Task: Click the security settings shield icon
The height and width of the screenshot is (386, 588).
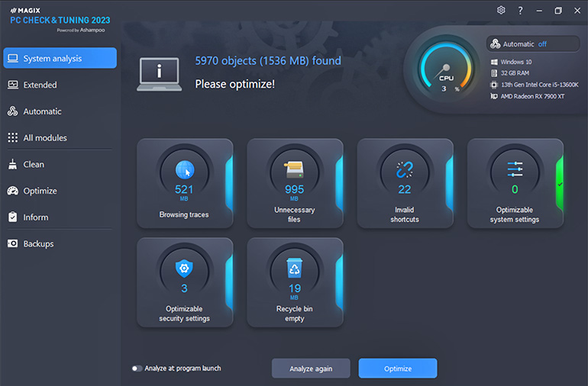Action: (x=184, y=269)
